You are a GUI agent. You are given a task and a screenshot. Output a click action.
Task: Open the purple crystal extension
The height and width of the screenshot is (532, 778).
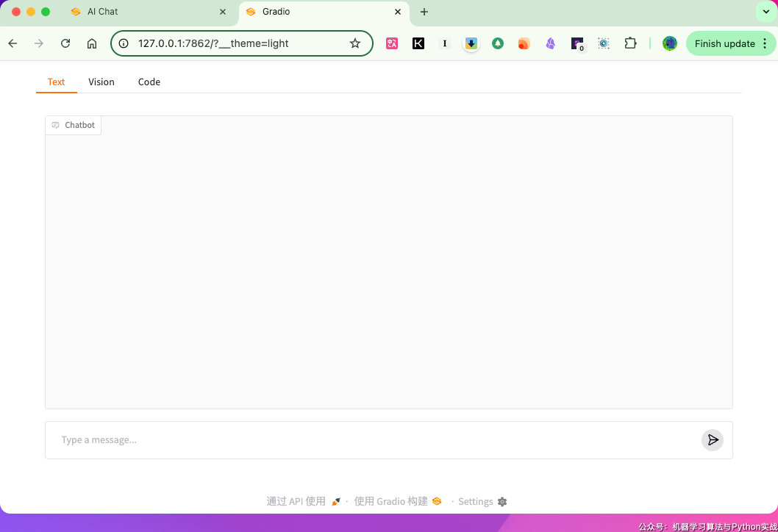tap(550, 43)
